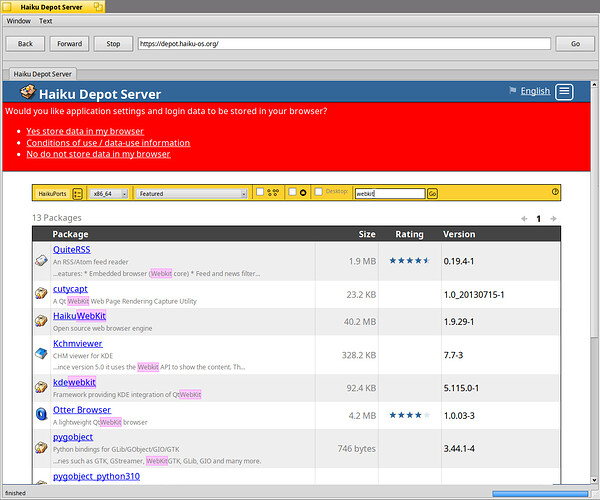Screen dimensions: 600x500
Task: Click the blue loading progress bar in the status bar
Action: pos(540,493)
